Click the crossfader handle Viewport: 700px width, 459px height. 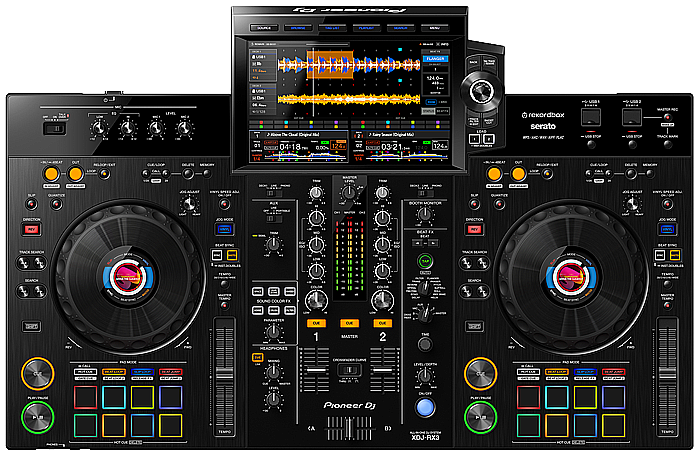pyautogui.click(x=350, y=429)
